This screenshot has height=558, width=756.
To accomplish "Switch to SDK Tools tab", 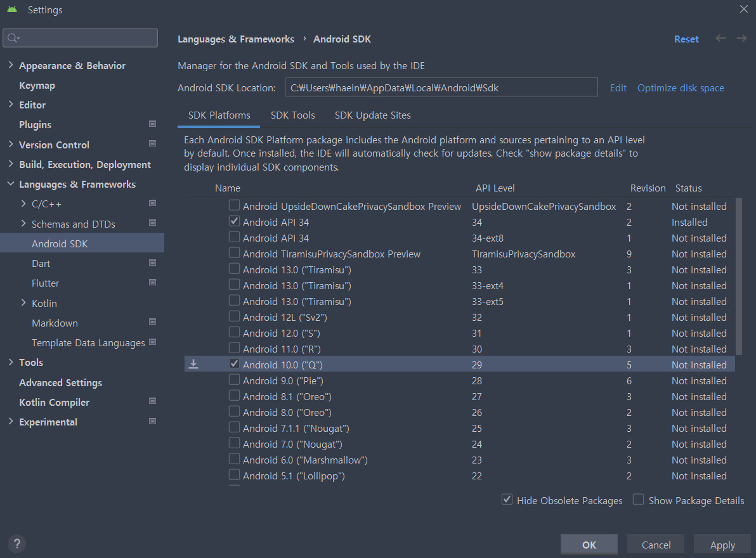I will (292, 115).
